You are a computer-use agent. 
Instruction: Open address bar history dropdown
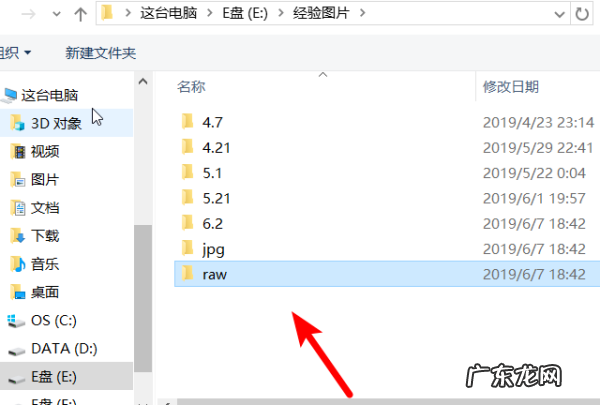coord(559,15)
